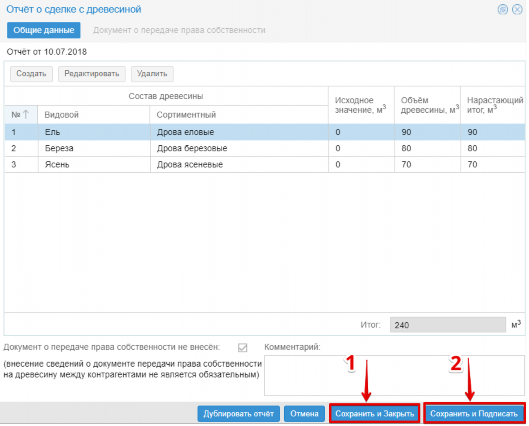Screen dimensions: 529x426
Task: Click the Отмена button
Action: click(304, 414)
